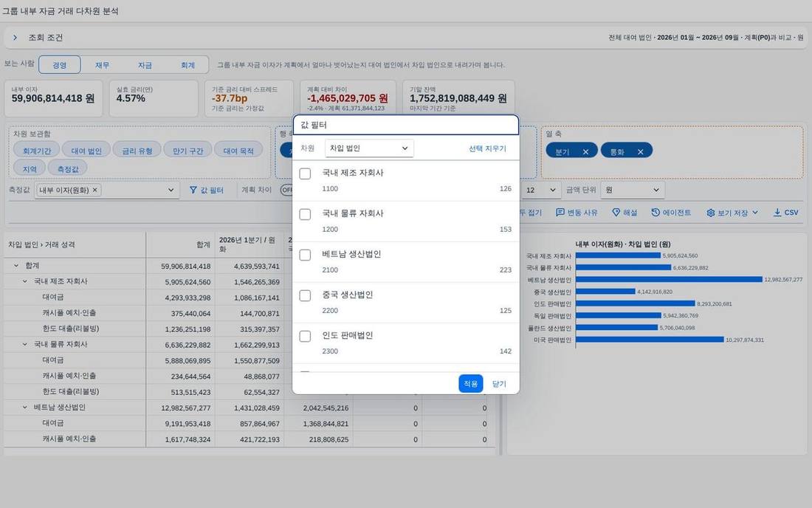Click the 독일 판매법인 chart label
The image size is (812, 508).
552,316
